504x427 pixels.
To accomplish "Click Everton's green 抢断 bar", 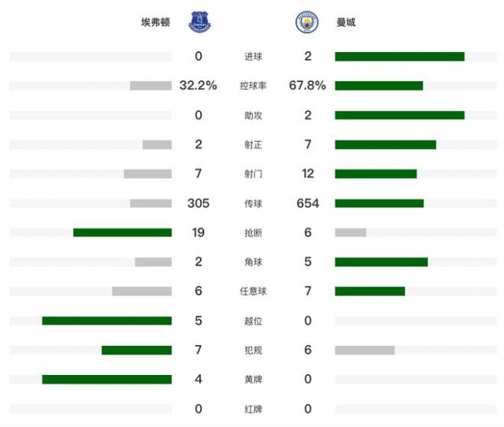I will 122,232.
